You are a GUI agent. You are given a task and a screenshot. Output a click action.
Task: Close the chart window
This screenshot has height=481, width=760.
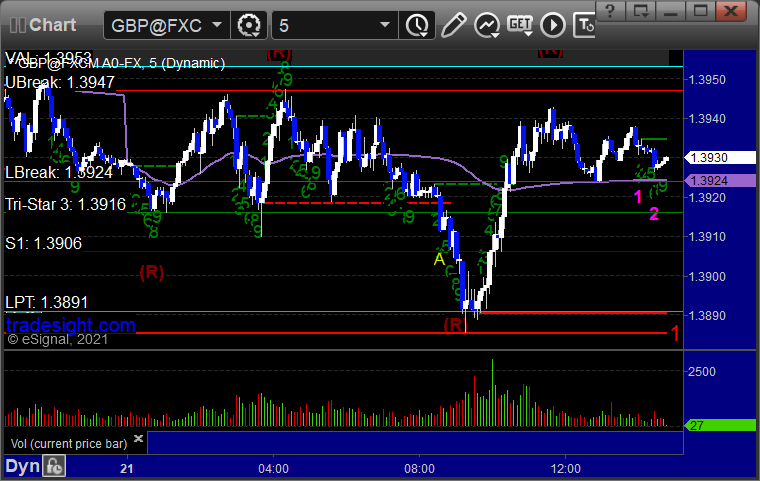pos(731,11)
